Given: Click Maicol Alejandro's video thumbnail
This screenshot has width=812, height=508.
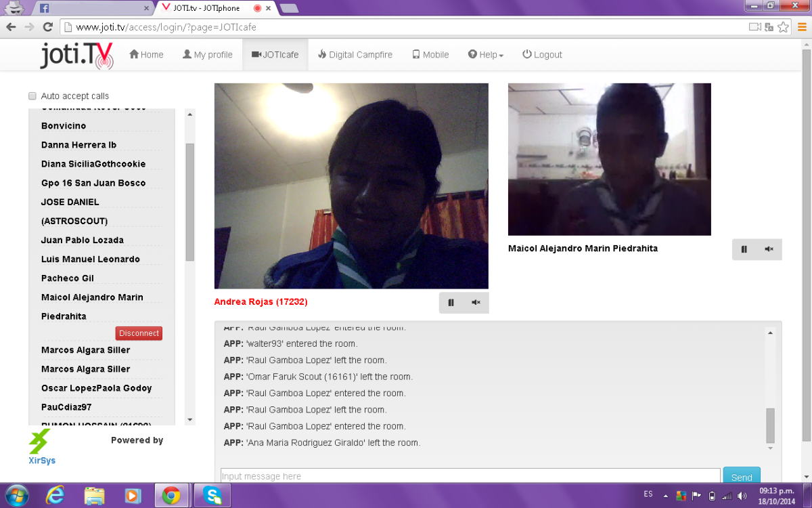Looking at the screenshot, I should [610, 159].
